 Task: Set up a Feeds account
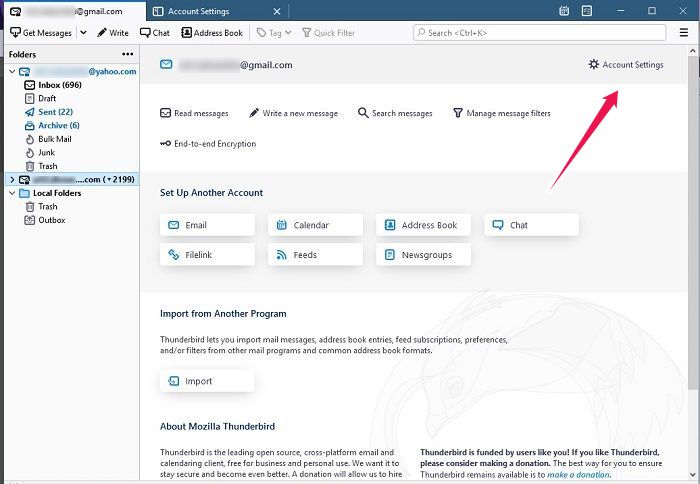[x=315, y=255]
